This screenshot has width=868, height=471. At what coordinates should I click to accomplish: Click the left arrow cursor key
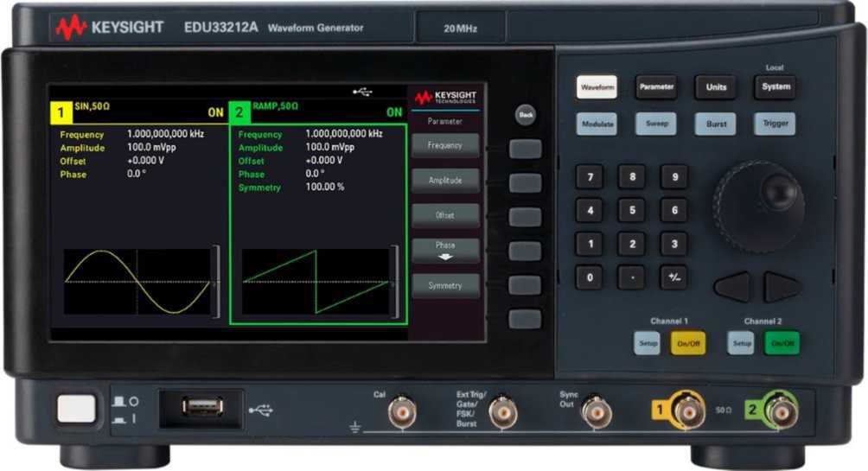(x=733, y=287)
